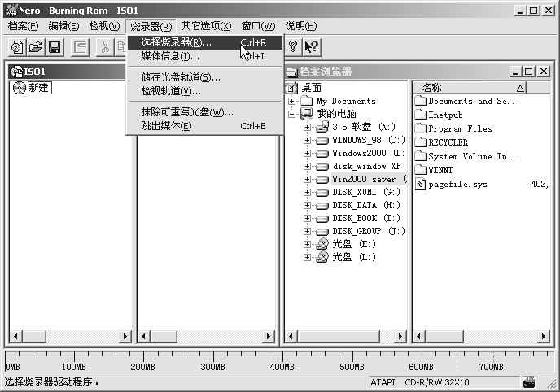The height and width of the screenshot is (392, 560).
Task: Click the Save floppy disk toolbar icon
Action: [55, 47]
